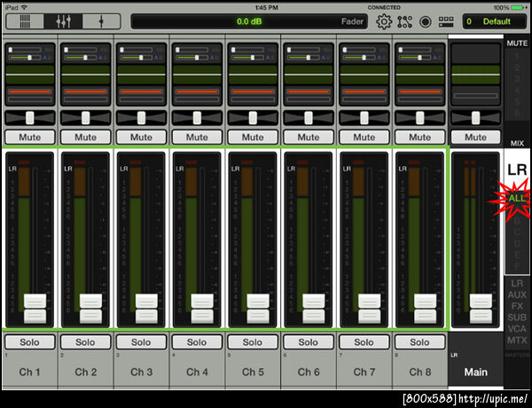The height and width of the screenshot is (408, 532).
Task: Open Ch 1 gate and compressor thumbnail
Action: 30,96
